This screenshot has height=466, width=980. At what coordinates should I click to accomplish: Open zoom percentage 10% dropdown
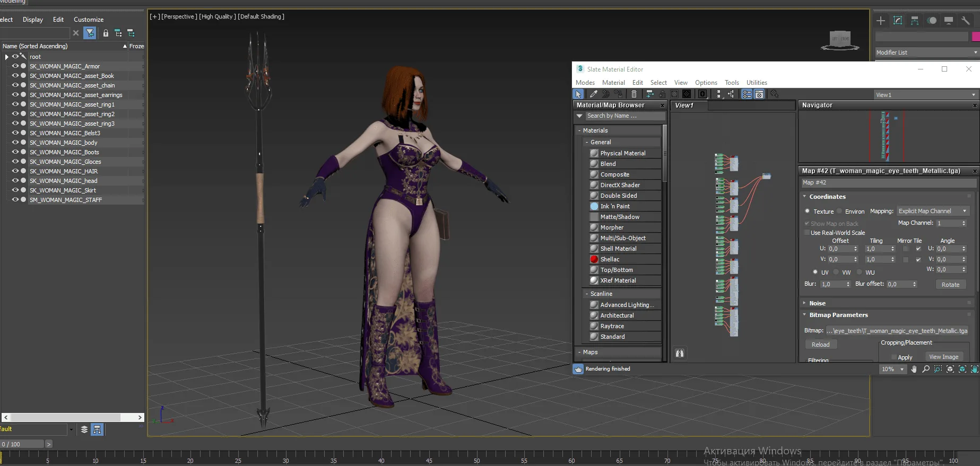893,369
